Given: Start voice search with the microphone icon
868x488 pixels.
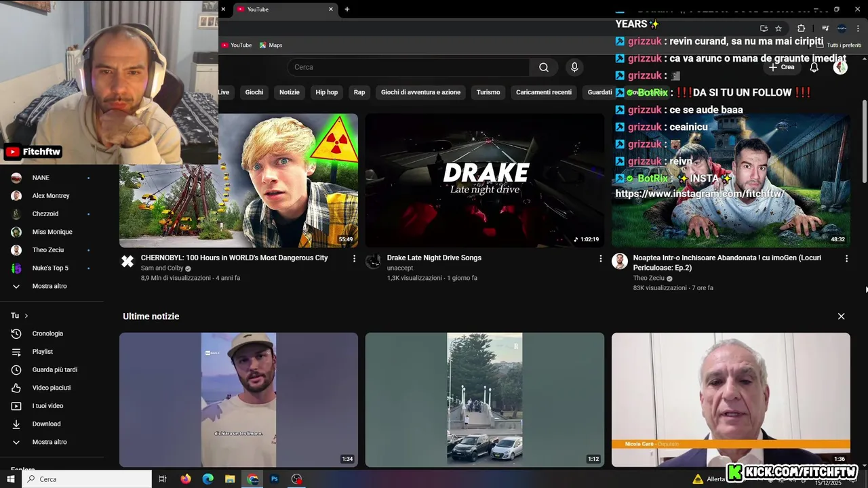Looking at the screenshot, I should click(x=574, y=67).
